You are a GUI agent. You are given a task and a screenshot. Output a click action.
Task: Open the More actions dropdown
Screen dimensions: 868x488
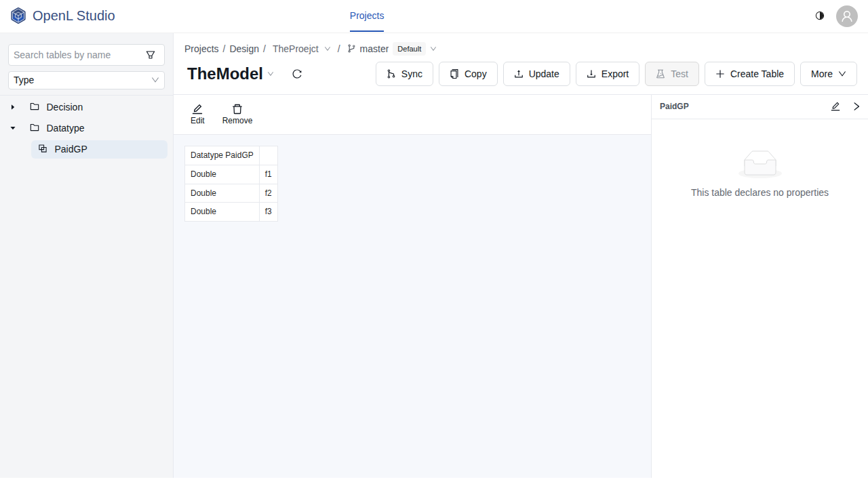tap(829, 74)
